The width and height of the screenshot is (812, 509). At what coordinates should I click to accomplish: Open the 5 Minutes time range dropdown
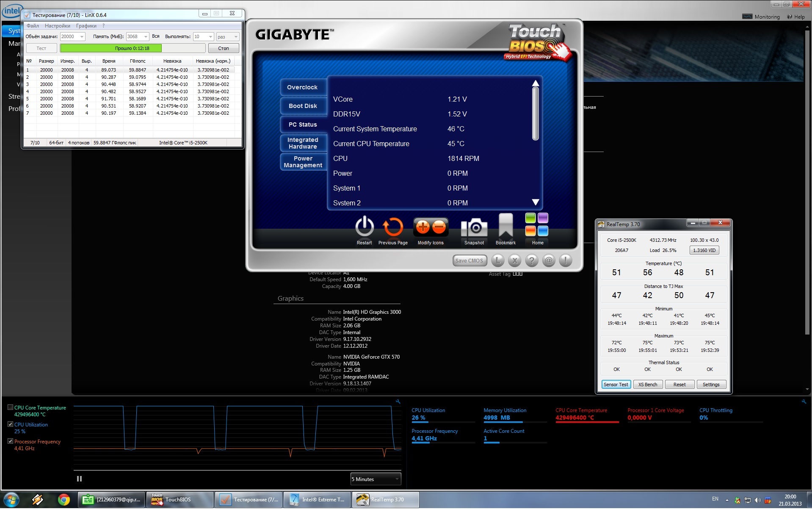376,479
